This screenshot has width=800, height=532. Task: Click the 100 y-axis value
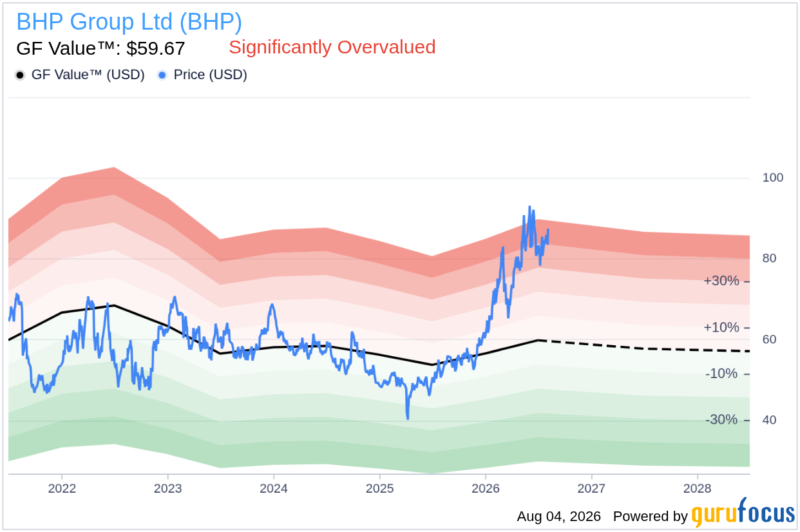coord(773,178)
